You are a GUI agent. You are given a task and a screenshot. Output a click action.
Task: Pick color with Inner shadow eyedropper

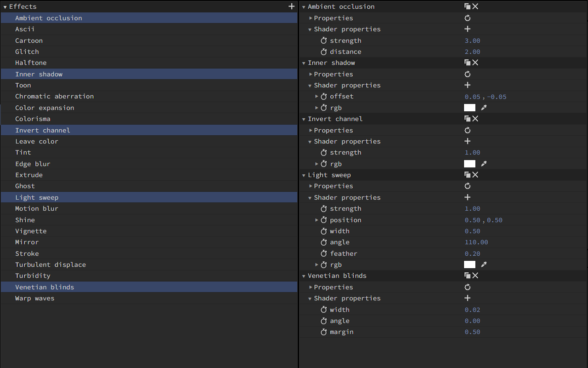[484, 108]
